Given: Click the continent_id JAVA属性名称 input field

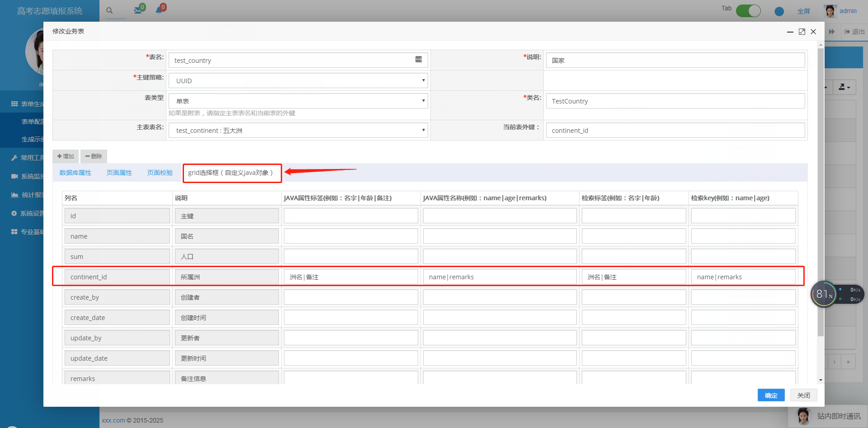Looking at the screenshot, I should [500, 277].
